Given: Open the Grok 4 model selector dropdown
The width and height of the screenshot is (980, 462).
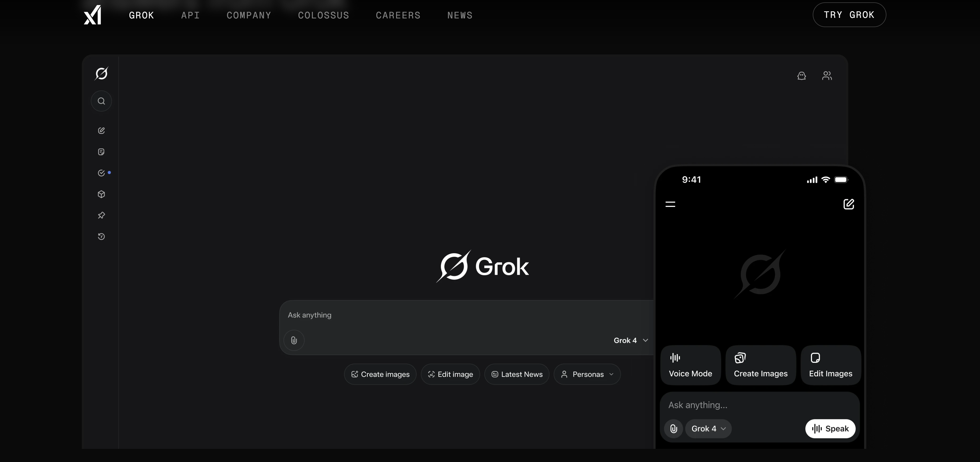Looking at the screenshot, I should point(630,340).
